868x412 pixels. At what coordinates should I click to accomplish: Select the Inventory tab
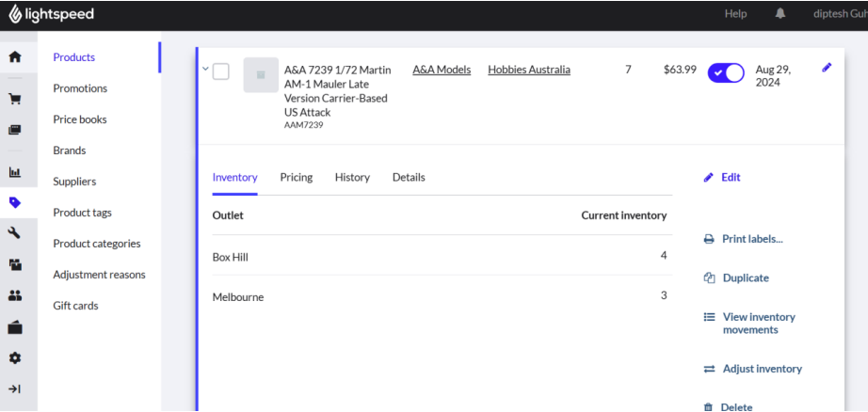(234, 178)
